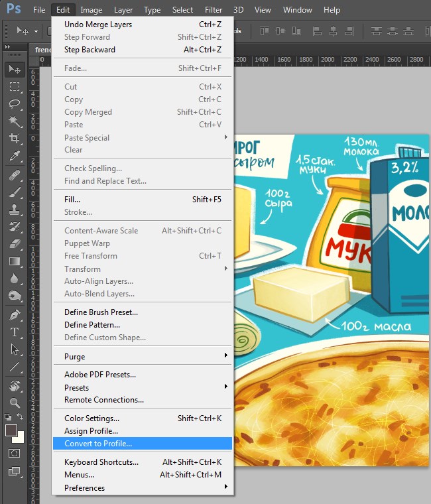This screenshot has width=431, height=504.
Task: Click align top edges icon
Action: click(x=265, y=31)
